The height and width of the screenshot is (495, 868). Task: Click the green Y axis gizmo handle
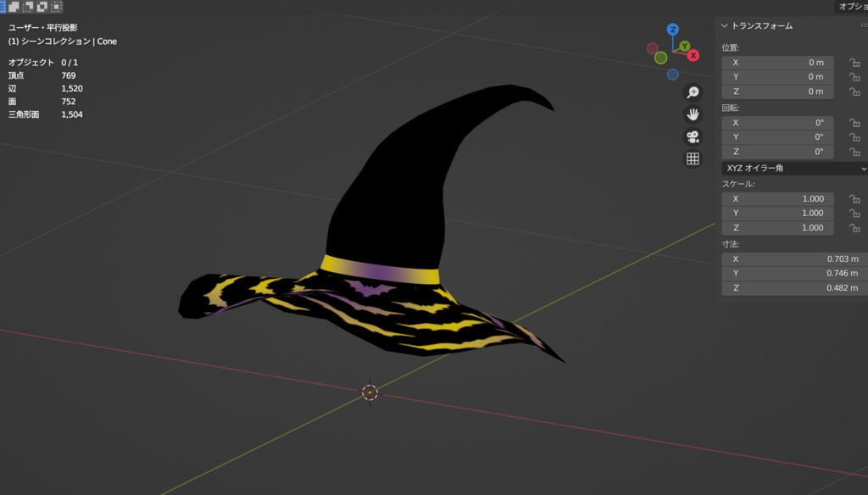click(x=685, y=46)
